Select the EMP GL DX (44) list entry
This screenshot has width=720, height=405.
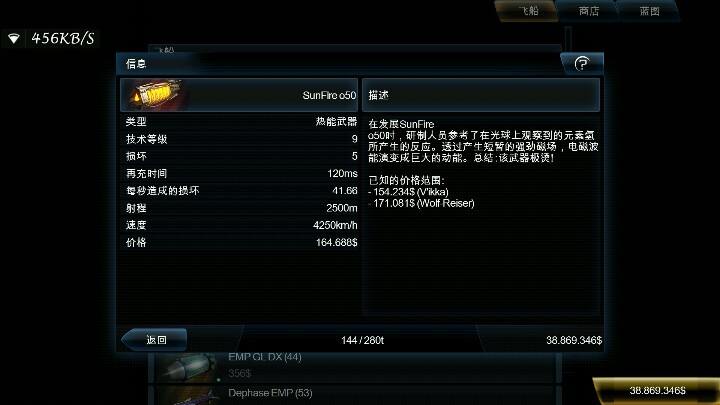(x=354, y=367)
